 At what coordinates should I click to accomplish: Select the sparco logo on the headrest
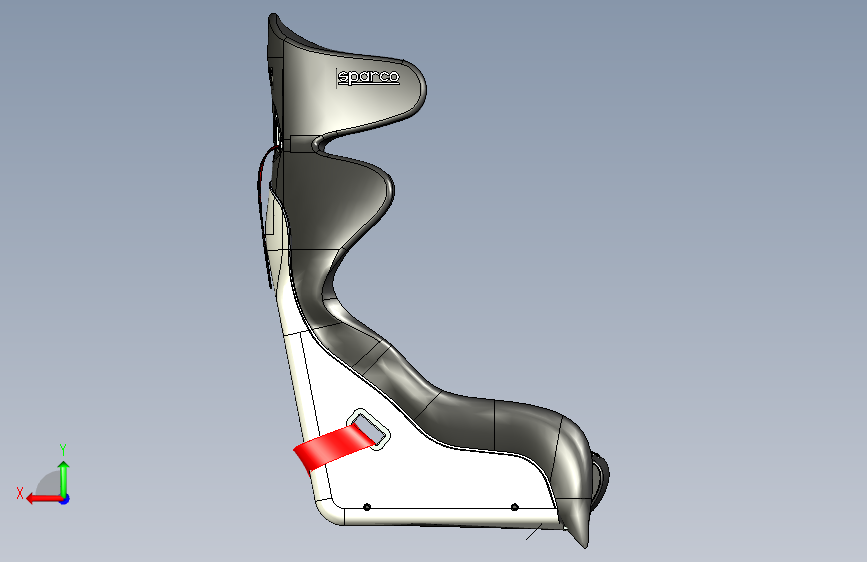pos(368,77)
